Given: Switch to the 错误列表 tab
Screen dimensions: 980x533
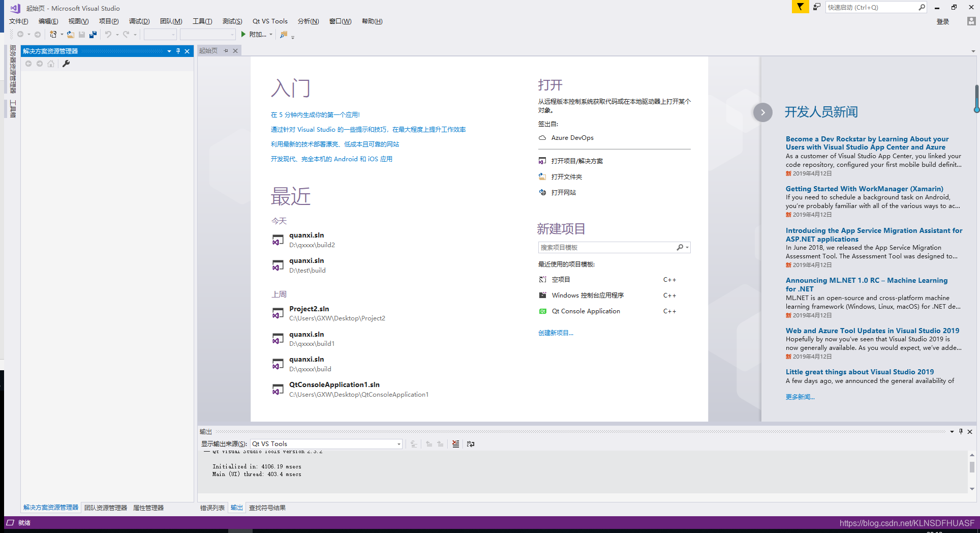Looking at the screenshot, I should pyautogui.click(x=212, y=508).
